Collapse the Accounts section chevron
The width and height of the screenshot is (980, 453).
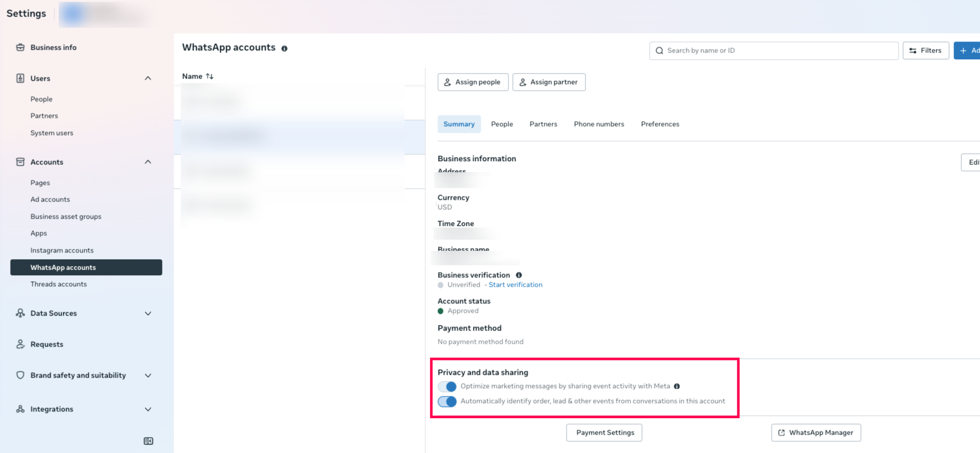[x=148, y=162]
